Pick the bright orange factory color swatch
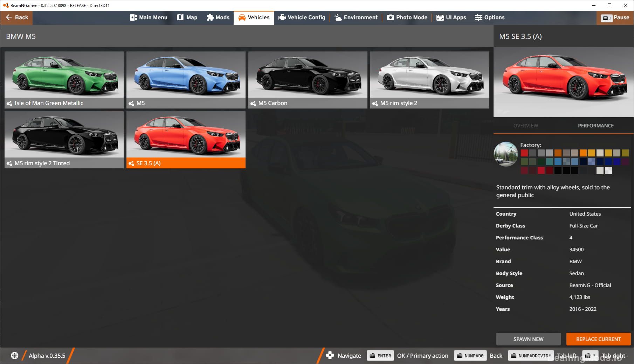 (583, 153)
